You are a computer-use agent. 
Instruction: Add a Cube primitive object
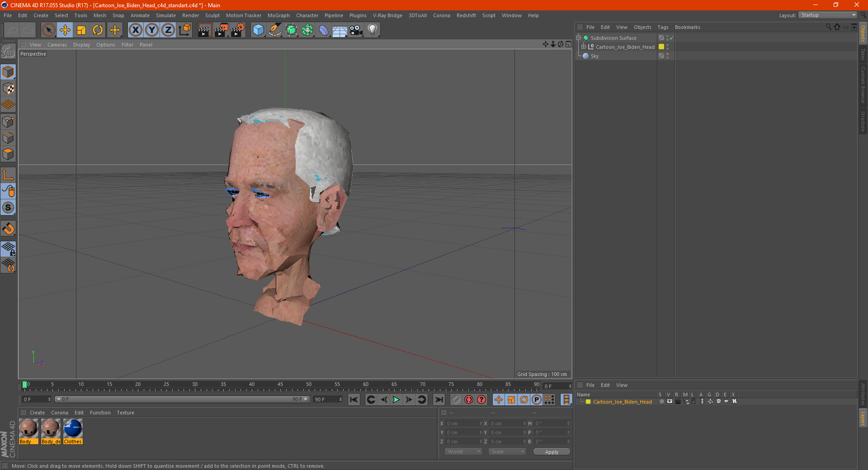[258, 30]
